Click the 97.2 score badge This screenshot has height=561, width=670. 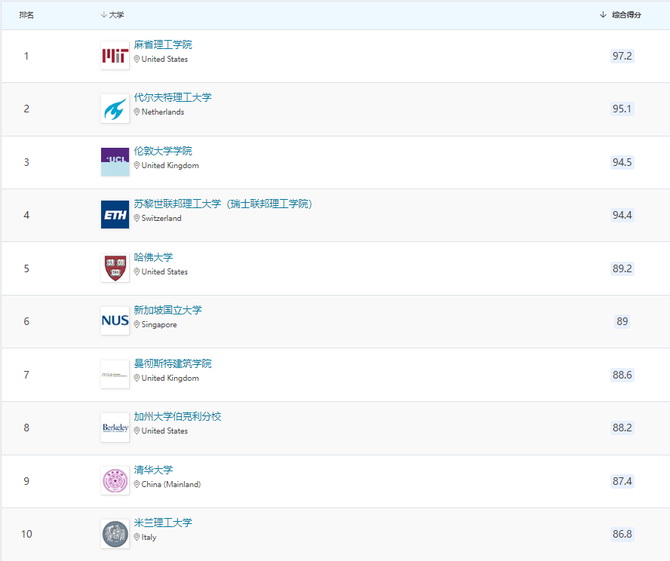[622, 56]
